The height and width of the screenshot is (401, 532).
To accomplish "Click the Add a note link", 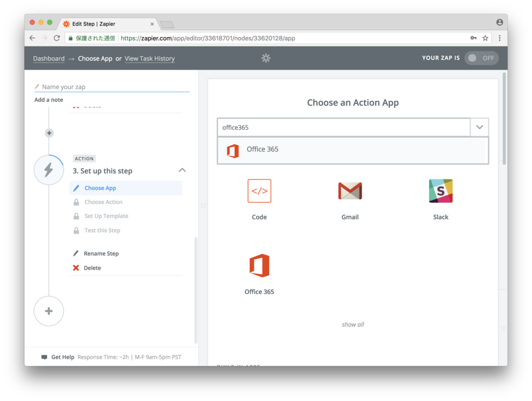I will click(48, 100).
